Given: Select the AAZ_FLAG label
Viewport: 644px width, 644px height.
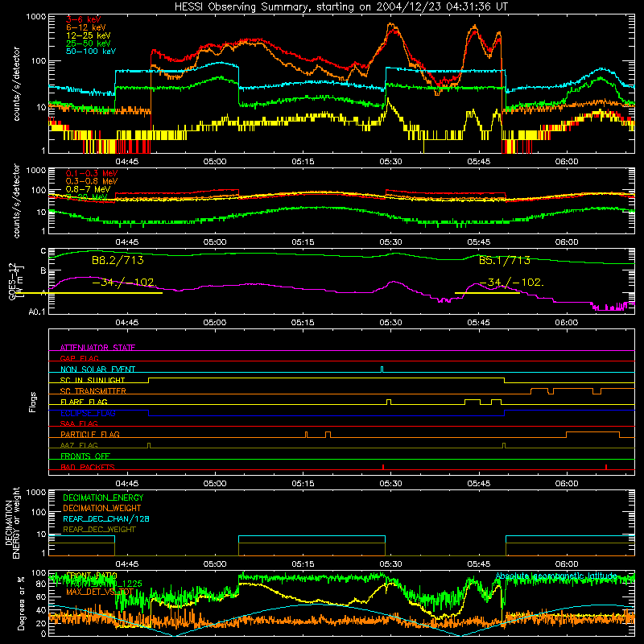Looking at the screenshot, I should point(79,446).
